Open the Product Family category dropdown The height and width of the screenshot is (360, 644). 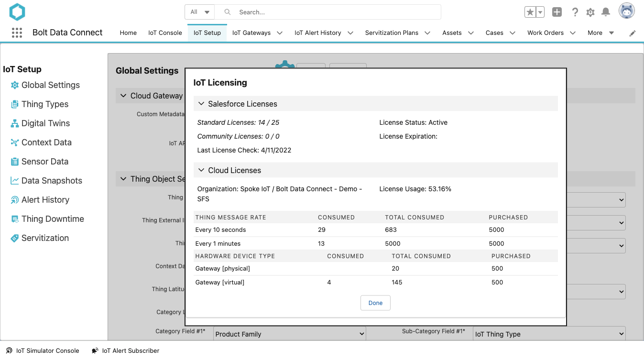(x=290, y=334)
